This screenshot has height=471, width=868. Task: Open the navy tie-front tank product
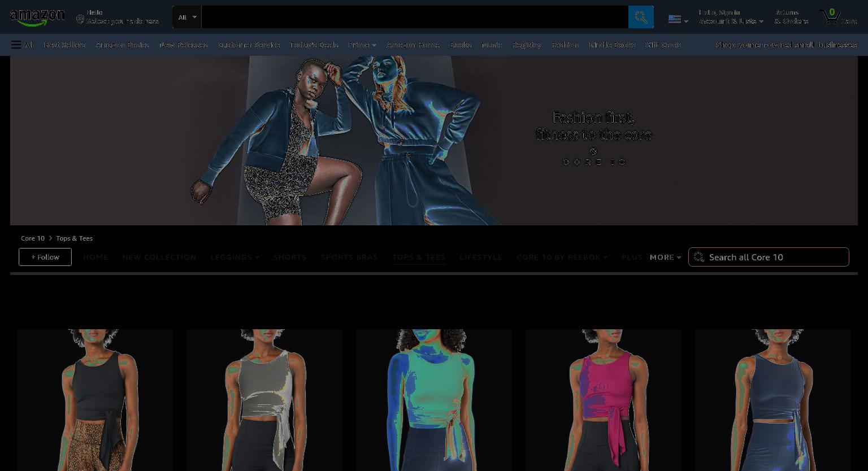tap(773, 400)
